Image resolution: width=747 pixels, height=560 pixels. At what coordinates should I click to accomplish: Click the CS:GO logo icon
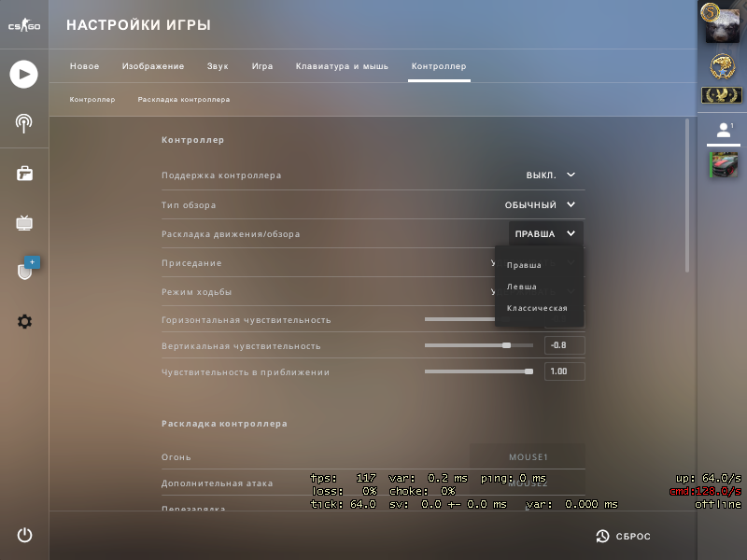(24, 25)
